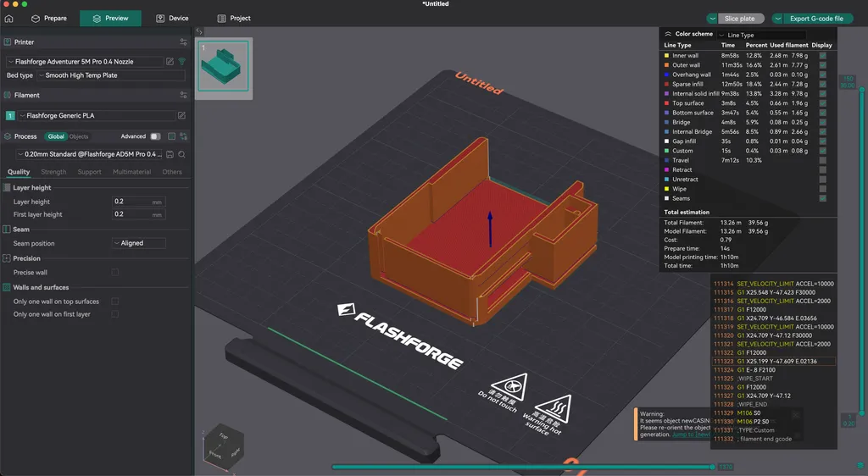Open Slice plate dropdown arrow
868x476 pixels.
click(712, 19)
